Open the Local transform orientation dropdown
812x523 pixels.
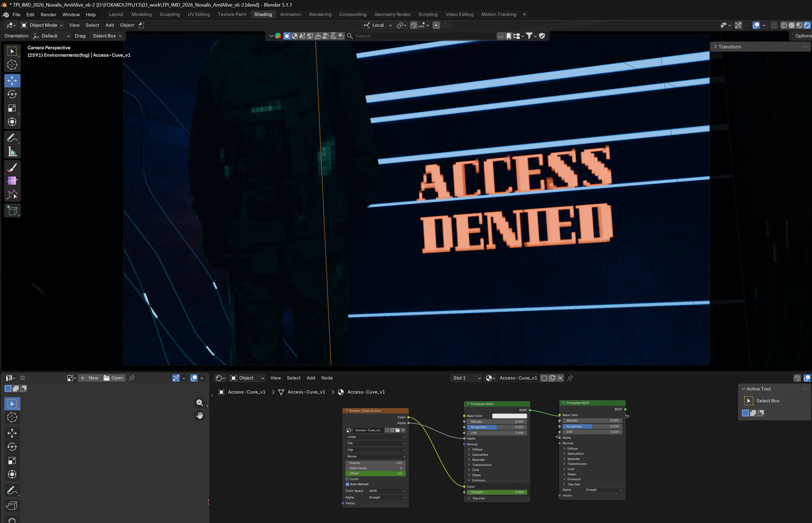click(378, 25)
